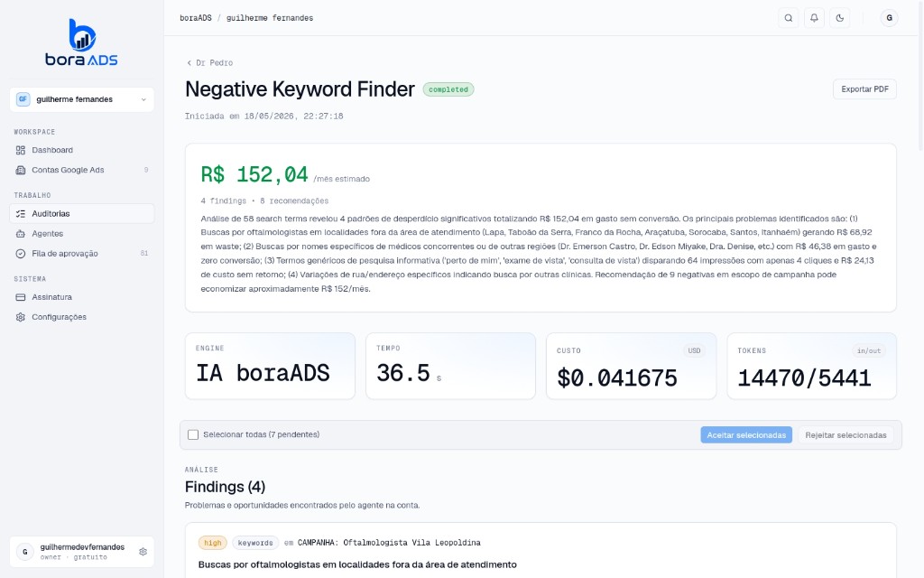Click guilhermedevfernandes user name
This screenshot has width=924, height=578.
(x=82, y=547)
